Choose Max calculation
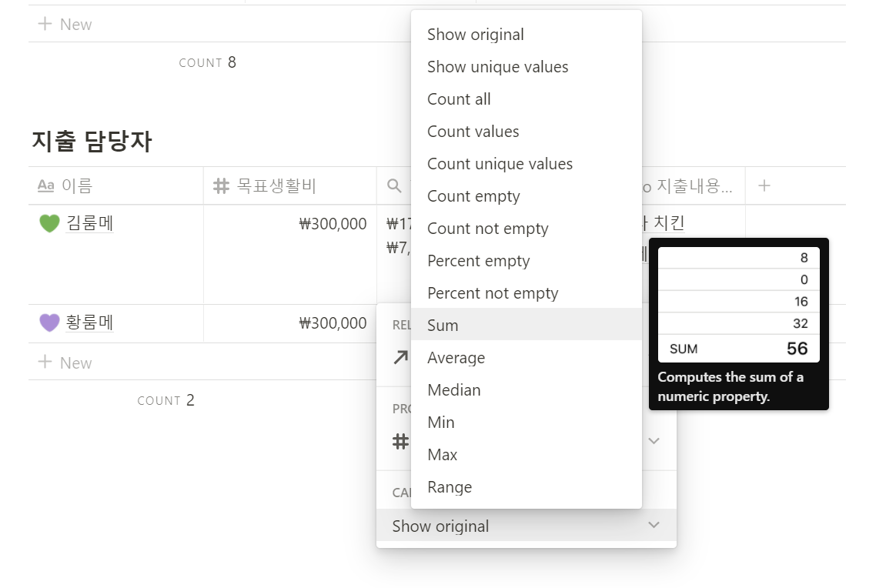The image size is (896, 588). pos(526,454)
